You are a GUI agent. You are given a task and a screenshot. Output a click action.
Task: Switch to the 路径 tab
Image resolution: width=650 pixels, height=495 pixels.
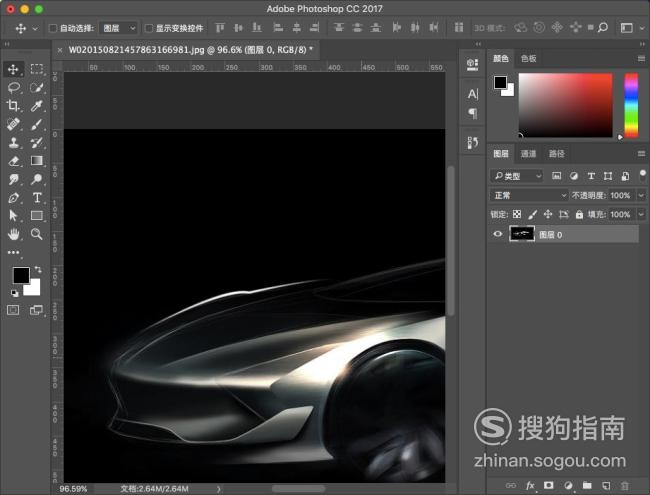(557, 154)
